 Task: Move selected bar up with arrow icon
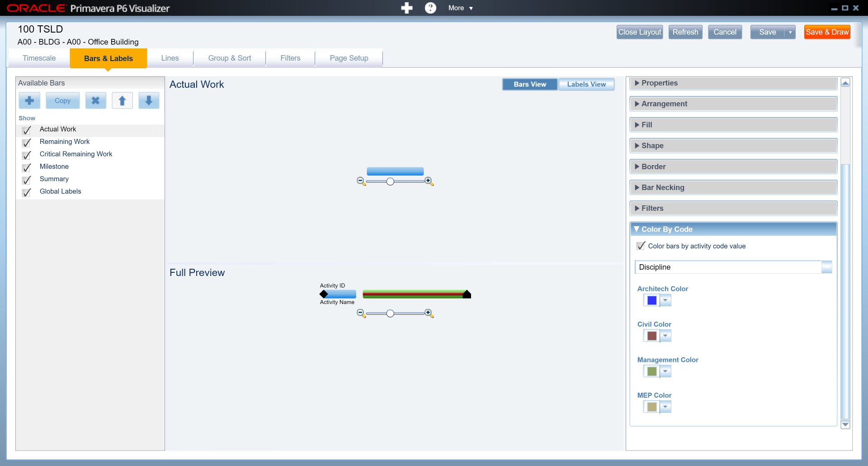(x=122, y=100)
